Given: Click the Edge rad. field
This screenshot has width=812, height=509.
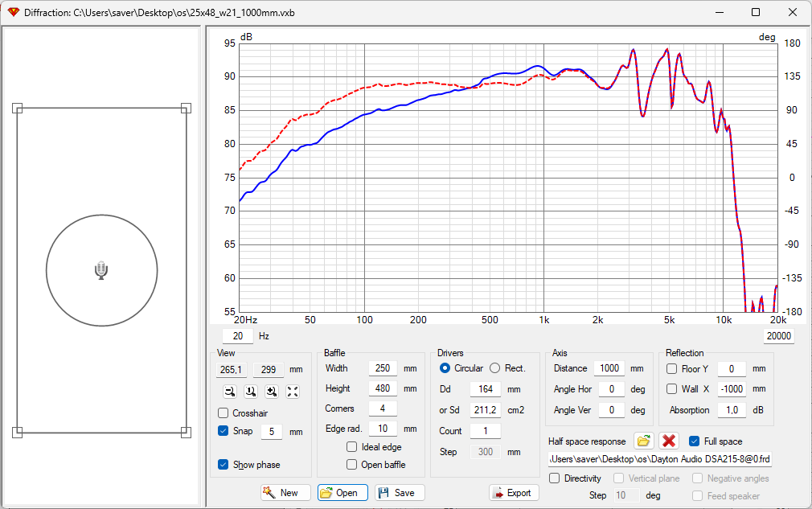Looking at the screenshot, I should 383,429.
